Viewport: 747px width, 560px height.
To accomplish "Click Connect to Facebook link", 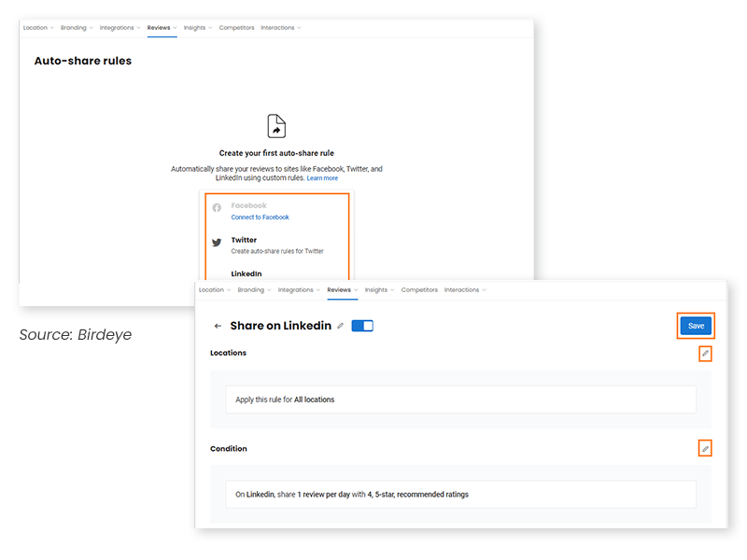I will [261, 217].
